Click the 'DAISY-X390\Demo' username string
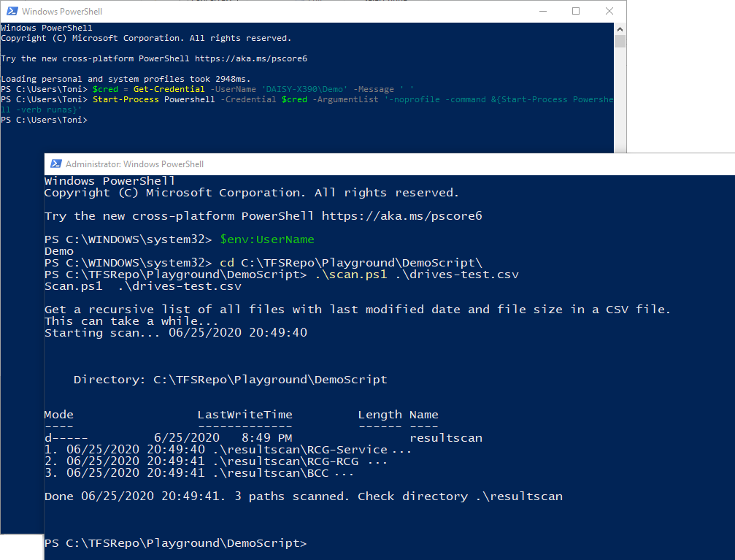The width and height of the screenshot is (735, 560). tap(304, 89)
